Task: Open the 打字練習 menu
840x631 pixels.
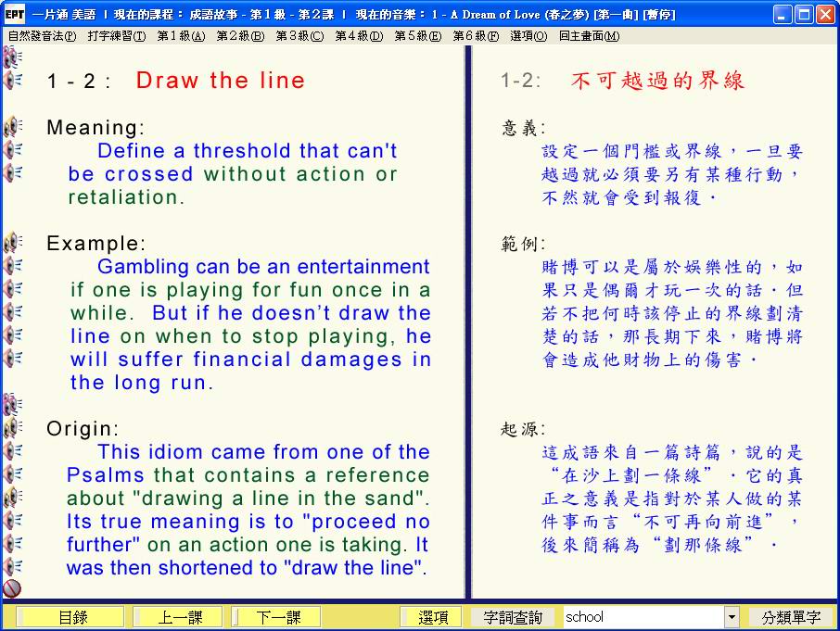Action: click(x=117, y=36)
